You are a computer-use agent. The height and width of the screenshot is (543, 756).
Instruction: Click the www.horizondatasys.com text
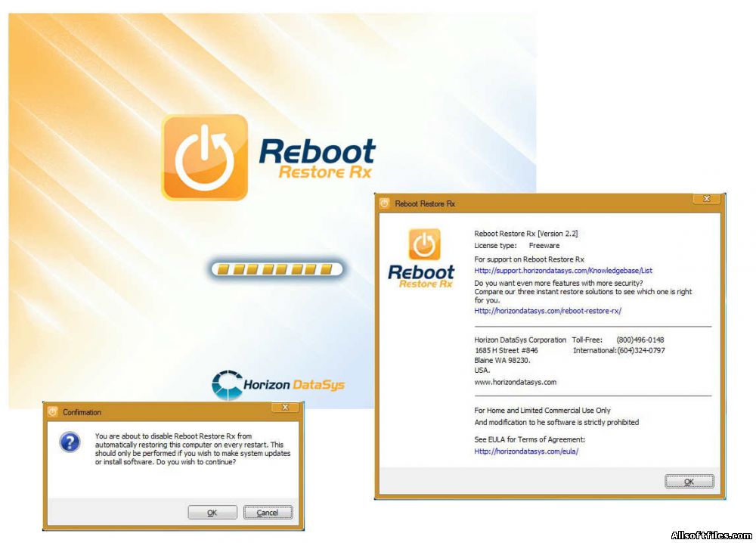point(516,382)
